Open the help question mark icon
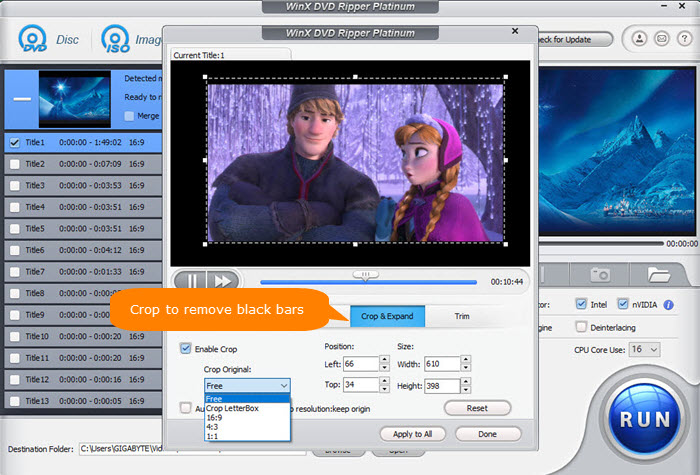 point(684,39)
